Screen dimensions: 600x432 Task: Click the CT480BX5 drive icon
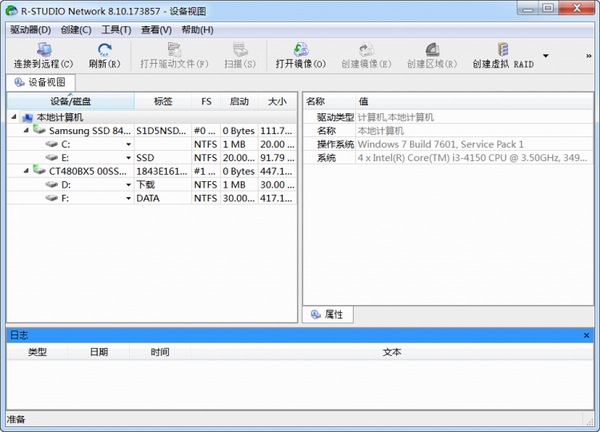pyautogui.click(x=39, y=170)
